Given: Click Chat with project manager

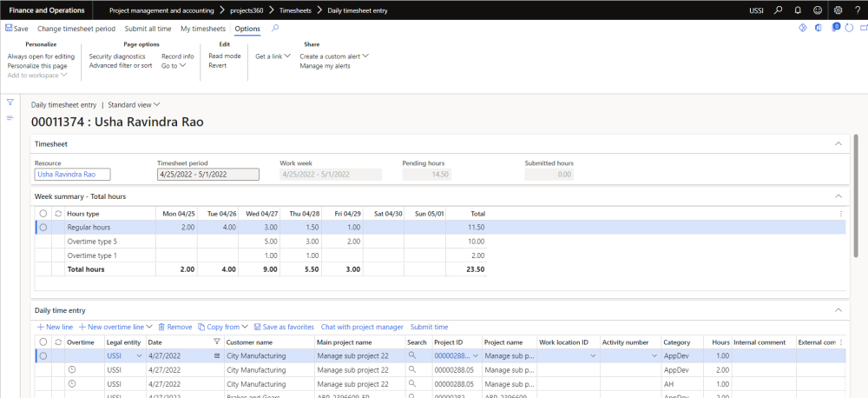Looking at the screenshot, I should pos(362,327).
